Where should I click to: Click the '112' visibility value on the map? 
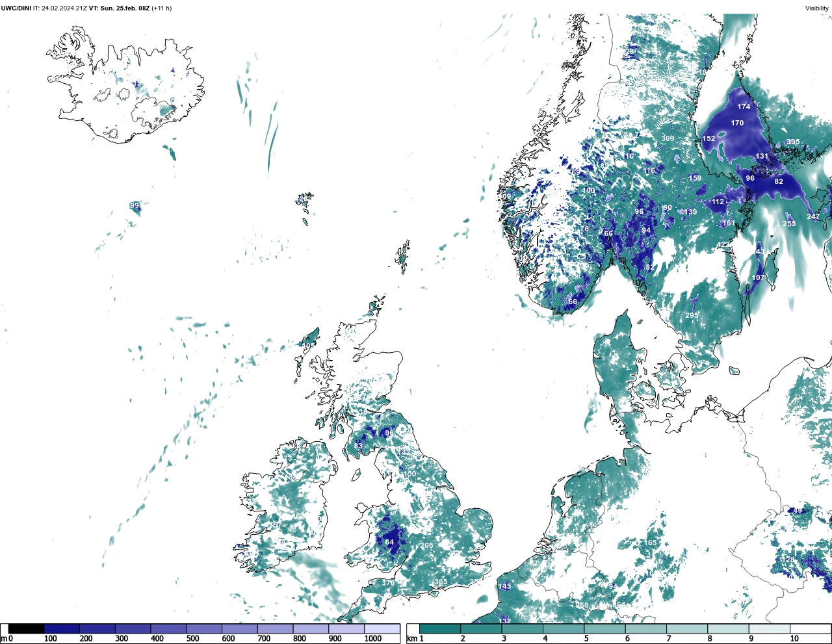pyautogui.click(x=718, y=201)
